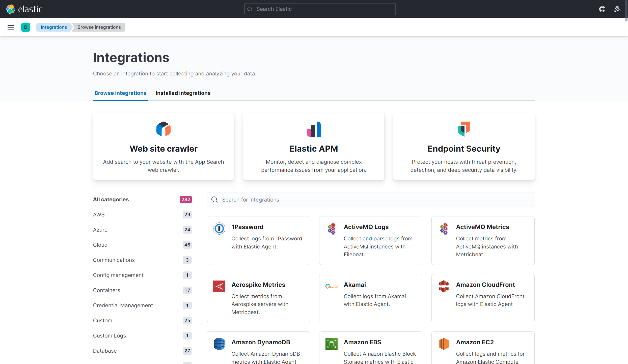628x364 pixels.
Task: Click the Amazon EC2 orange icon
Action: coord(444,344)
